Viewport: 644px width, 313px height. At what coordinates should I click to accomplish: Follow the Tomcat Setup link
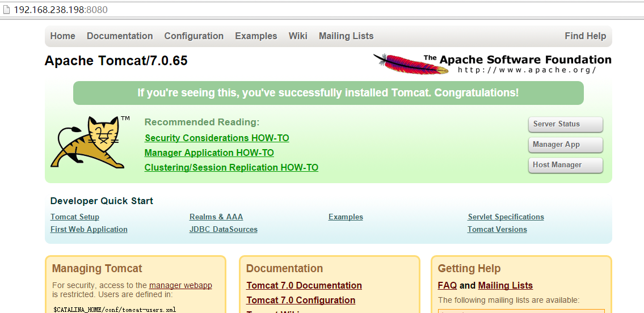coord(75,217)
